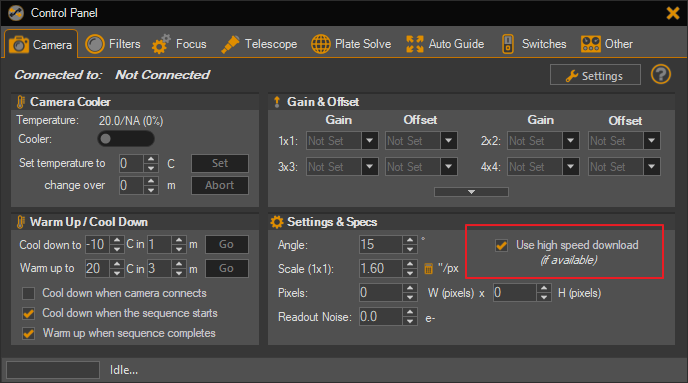Open the Focus tab
The image size is (688, 383).
179,44
